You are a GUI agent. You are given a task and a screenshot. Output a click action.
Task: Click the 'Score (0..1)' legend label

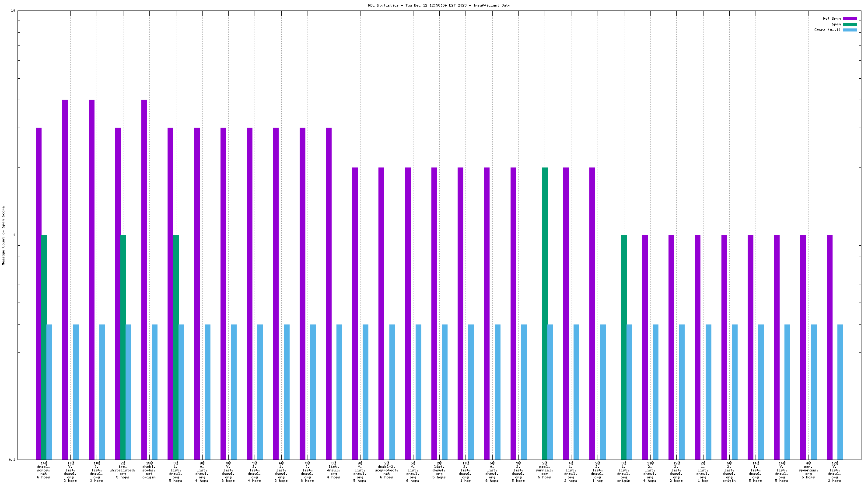click(x=827, y=30)
